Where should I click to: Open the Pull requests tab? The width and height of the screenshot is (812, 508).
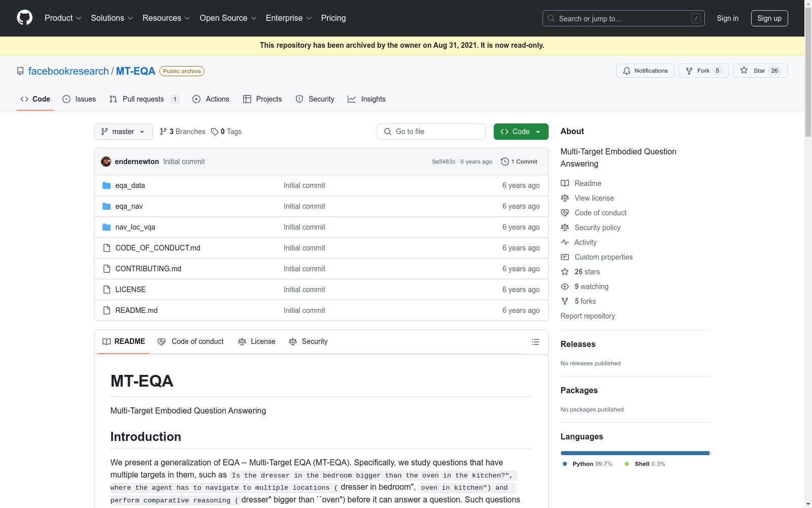144,99
